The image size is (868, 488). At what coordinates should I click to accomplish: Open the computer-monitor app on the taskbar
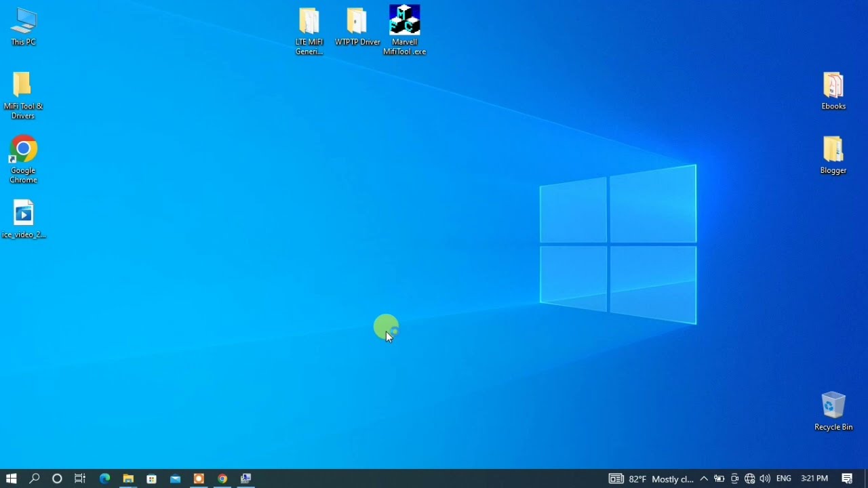pyautogui.click(x=246, y=479)
